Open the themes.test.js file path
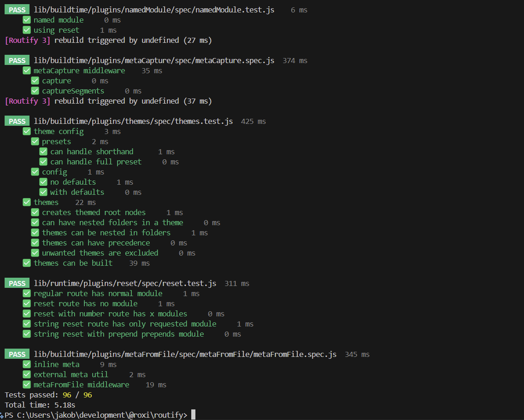The width and height of the screenshot is (524, 420). point(133,121)
